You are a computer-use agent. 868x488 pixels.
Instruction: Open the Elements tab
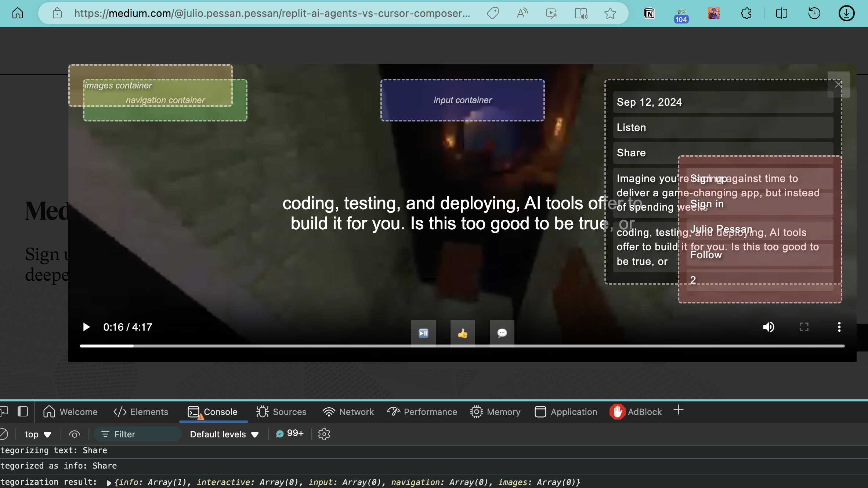(x=141, y=412)
